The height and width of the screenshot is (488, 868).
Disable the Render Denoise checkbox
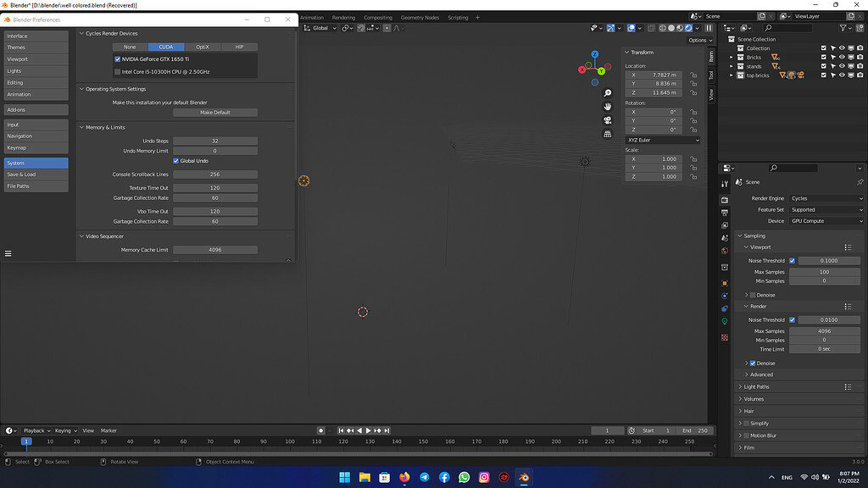pyautogui.click(x=753, y=363)
